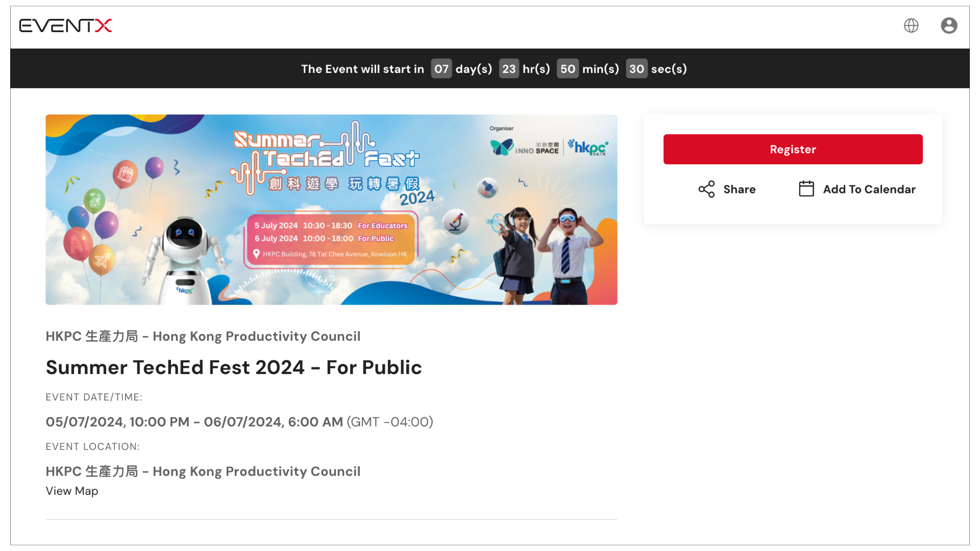Image resolution: width=980 pixels, height=551 pixels.
Task: Click the event date and time text
Action: [239, 422]
